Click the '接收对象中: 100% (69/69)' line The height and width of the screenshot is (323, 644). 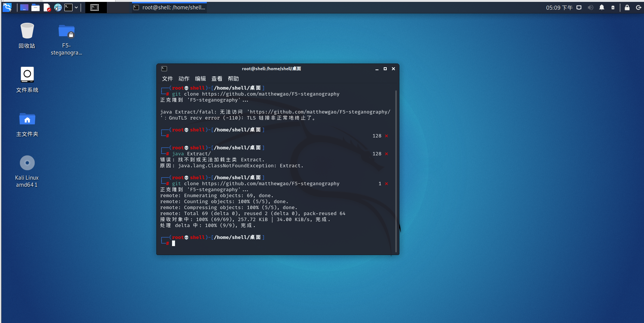click(x=245, y=220)
